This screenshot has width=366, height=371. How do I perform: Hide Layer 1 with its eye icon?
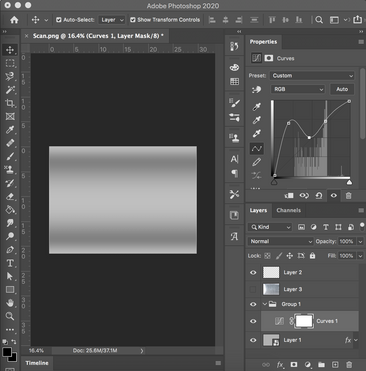pos(253,340)
